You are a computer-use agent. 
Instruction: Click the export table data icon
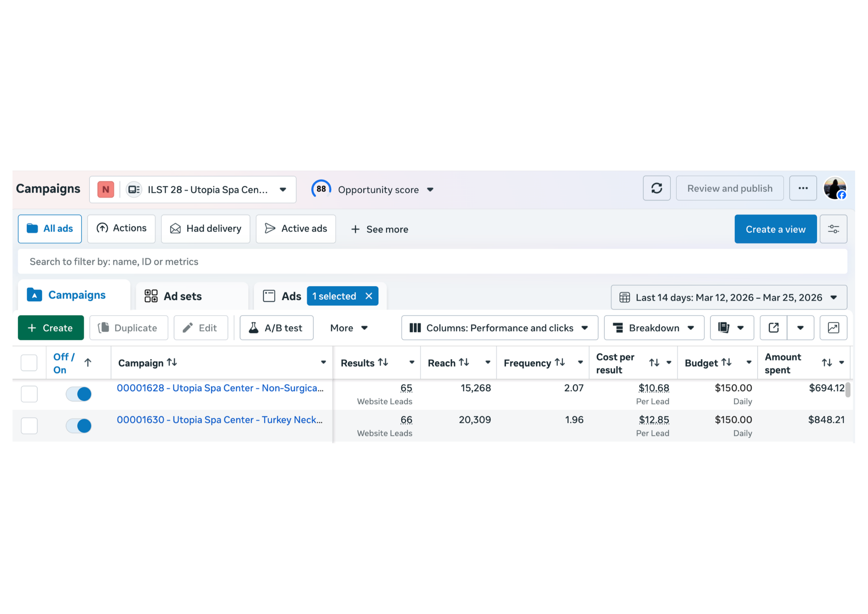(x=773, y=328)
